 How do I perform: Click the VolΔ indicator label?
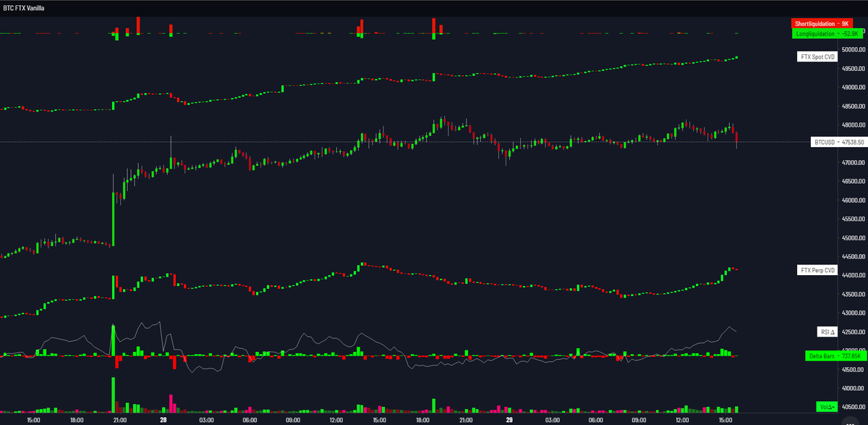826,407
